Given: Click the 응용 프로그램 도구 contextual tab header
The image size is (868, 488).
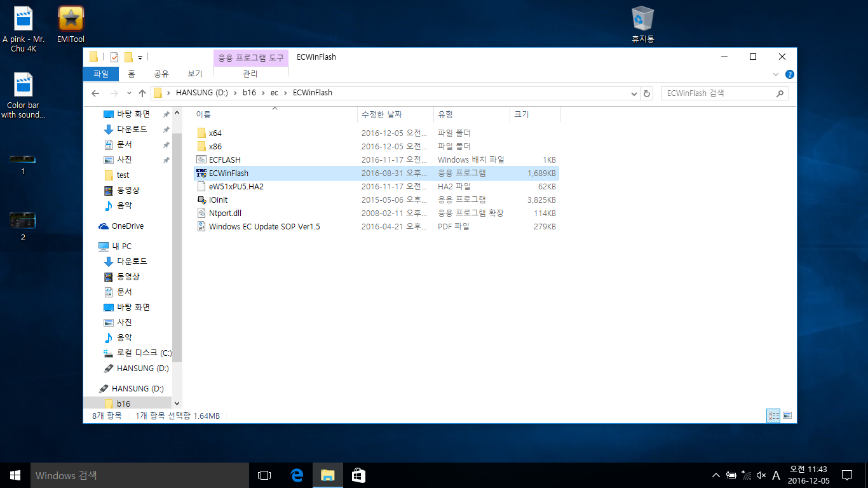Looking at the screenshot, I should 250,57.
